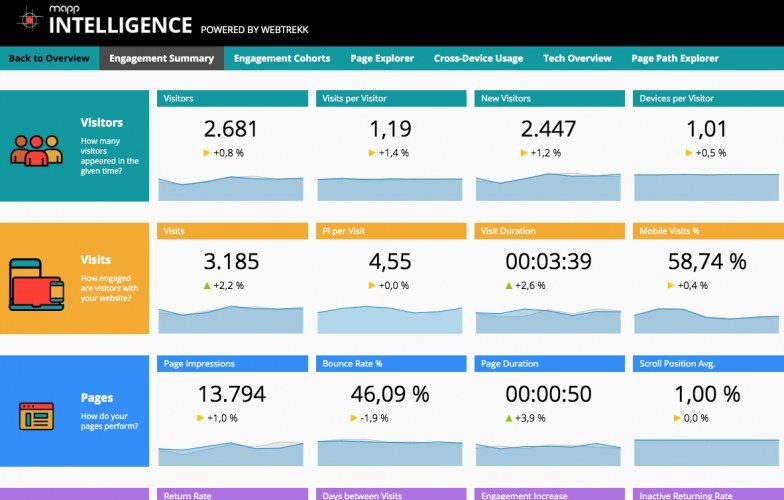The image size is (784, 500).
Task: Click the Scroll Position Avg. tile header
Action: [708, 364]
